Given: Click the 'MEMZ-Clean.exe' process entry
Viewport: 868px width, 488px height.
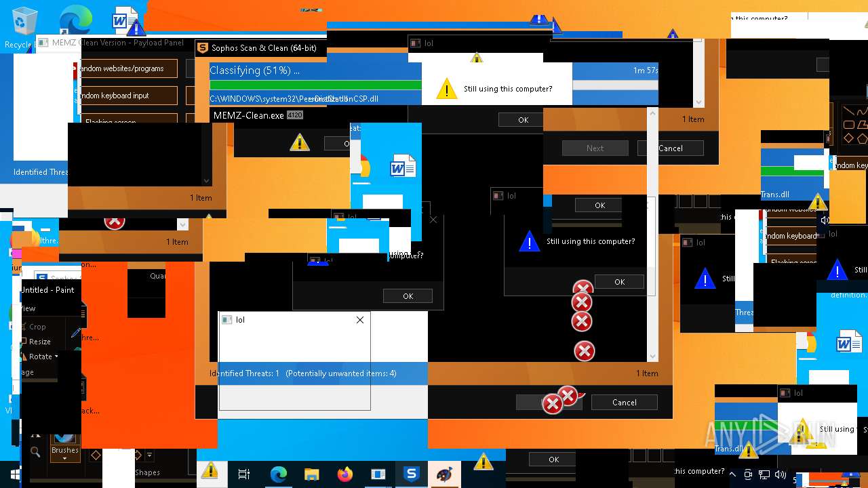Looking at the screenshot, I should click(x=249, y=115).
